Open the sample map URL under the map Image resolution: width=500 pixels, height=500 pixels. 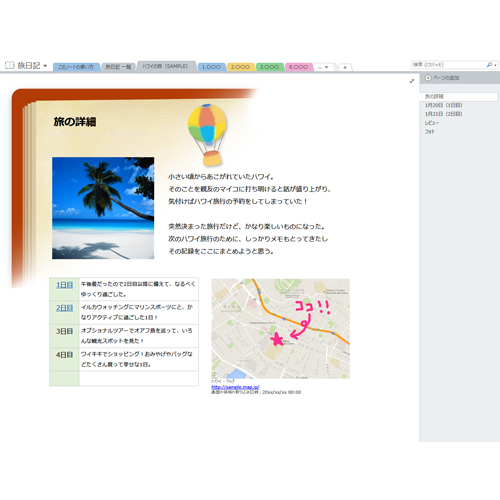[235, 387]
